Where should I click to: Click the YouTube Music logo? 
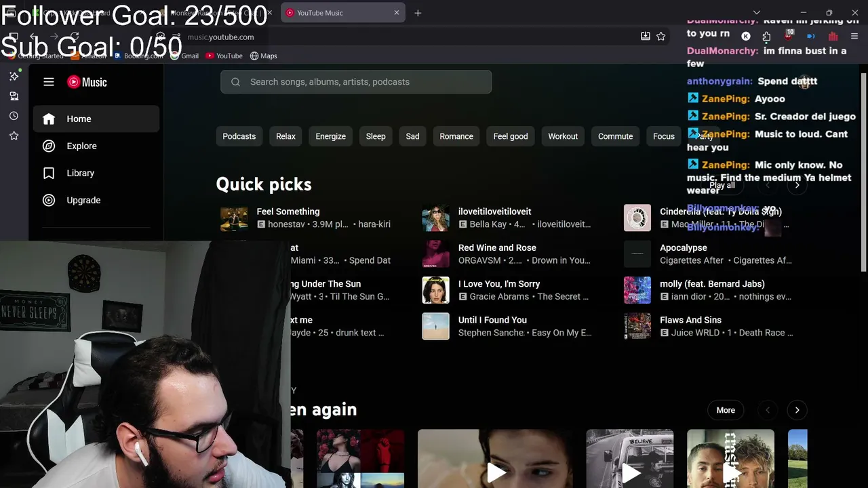pos(87,82)
